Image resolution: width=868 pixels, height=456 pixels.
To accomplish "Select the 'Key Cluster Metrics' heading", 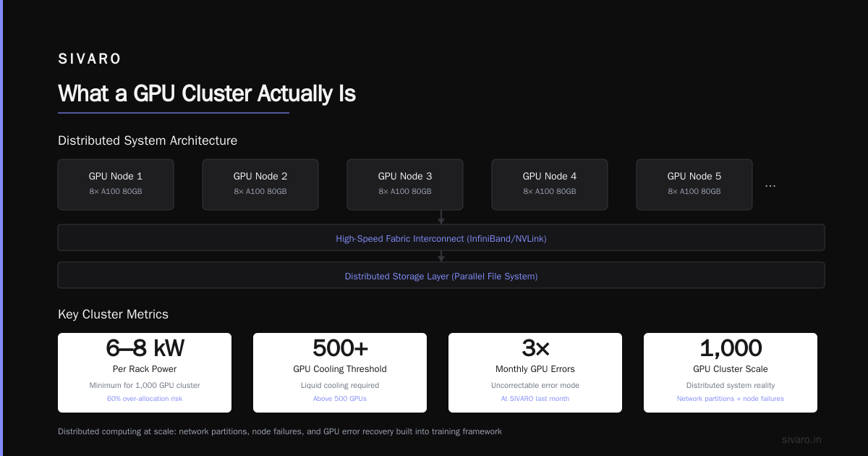I will coord(113,314).
